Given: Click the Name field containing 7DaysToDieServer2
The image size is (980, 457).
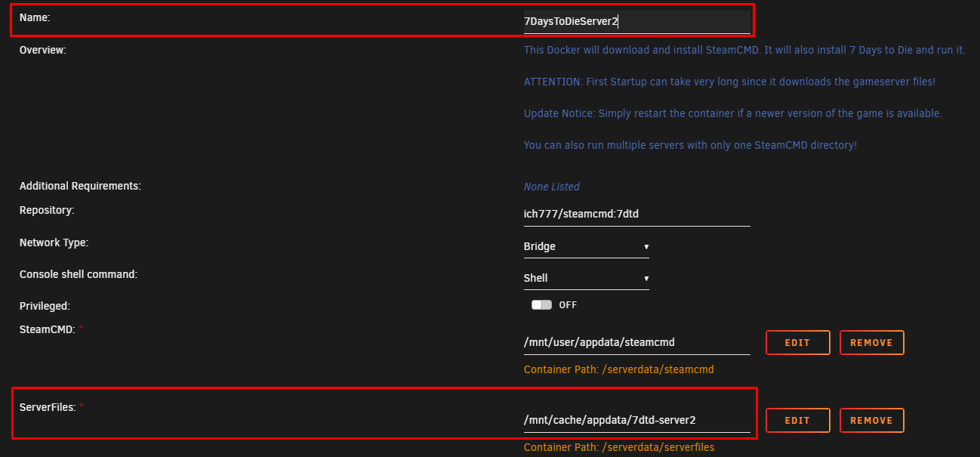Looking at the screenshot, I should (x=636, y=22).
